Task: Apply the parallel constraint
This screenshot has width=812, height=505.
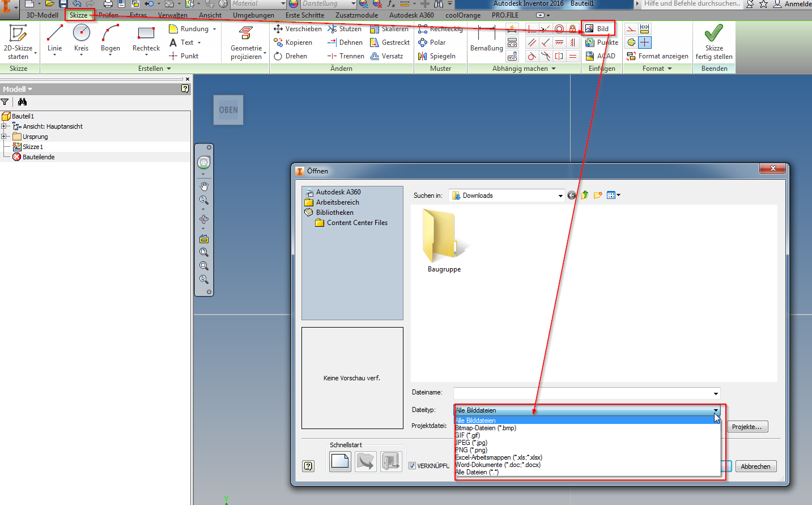Action: click(532, 43)
